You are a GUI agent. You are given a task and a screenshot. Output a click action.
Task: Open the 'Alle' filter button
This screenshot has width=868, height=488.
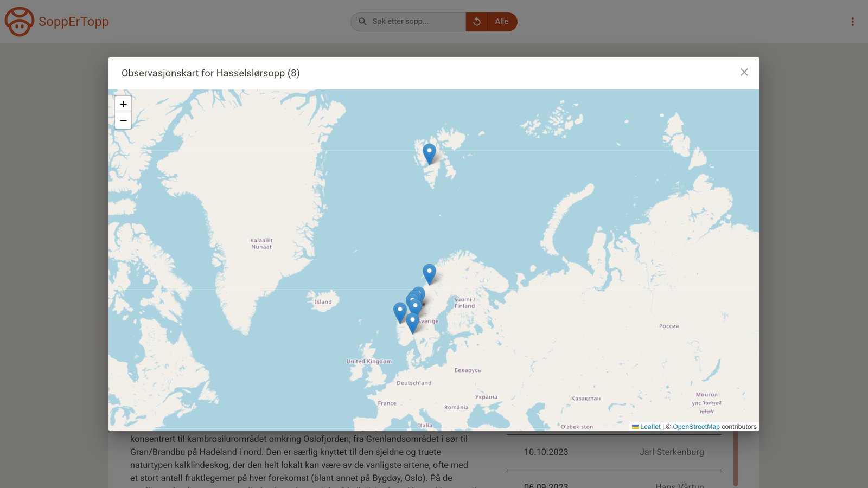point(502,22)
